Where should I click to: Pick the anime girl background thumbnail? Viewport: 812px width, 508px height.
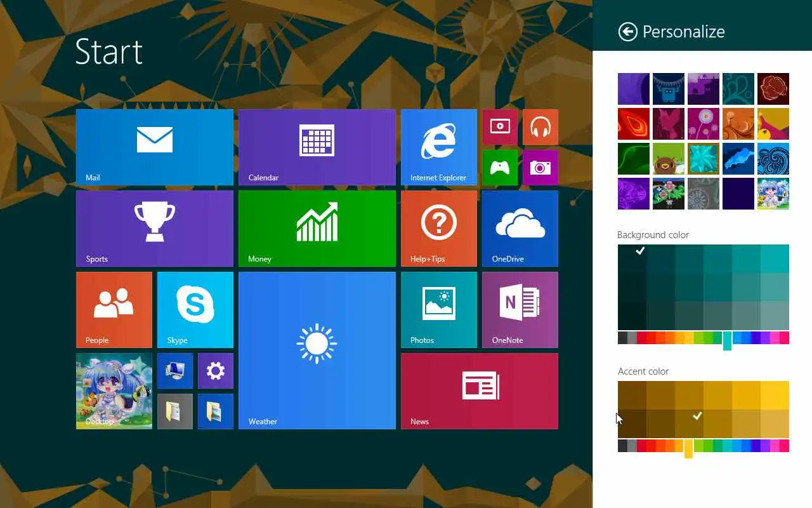[773, 194]
